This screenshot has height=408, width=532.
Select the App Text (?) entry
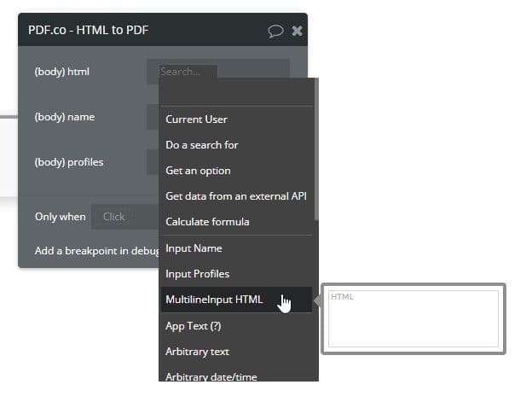point(194,326)
